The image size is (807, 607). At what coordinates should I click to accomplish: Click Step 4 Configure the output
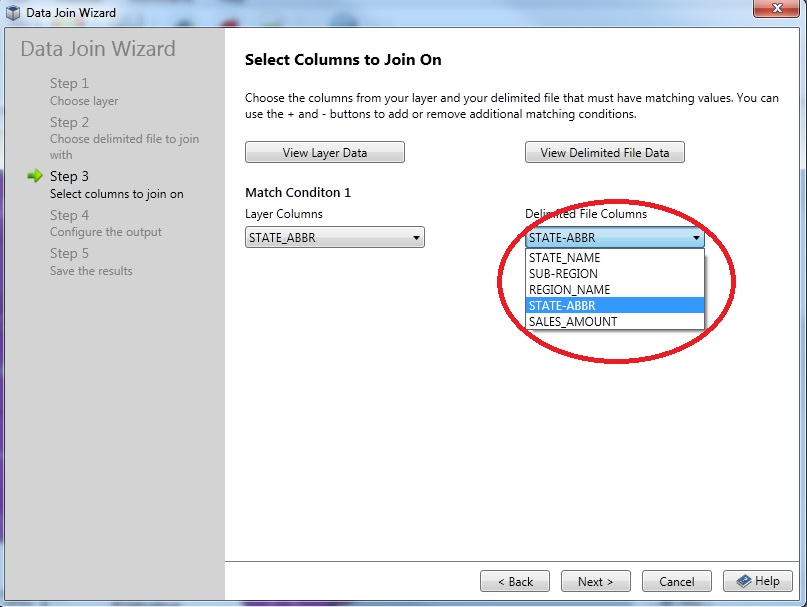(105, 223)
